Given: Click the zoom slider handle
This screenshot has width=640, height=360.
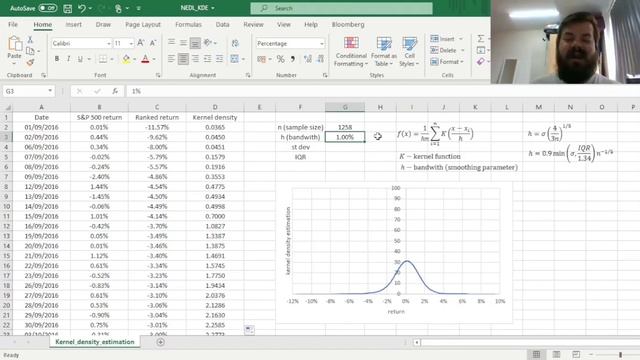Looking at the screenshot, I should coord(620,355).
